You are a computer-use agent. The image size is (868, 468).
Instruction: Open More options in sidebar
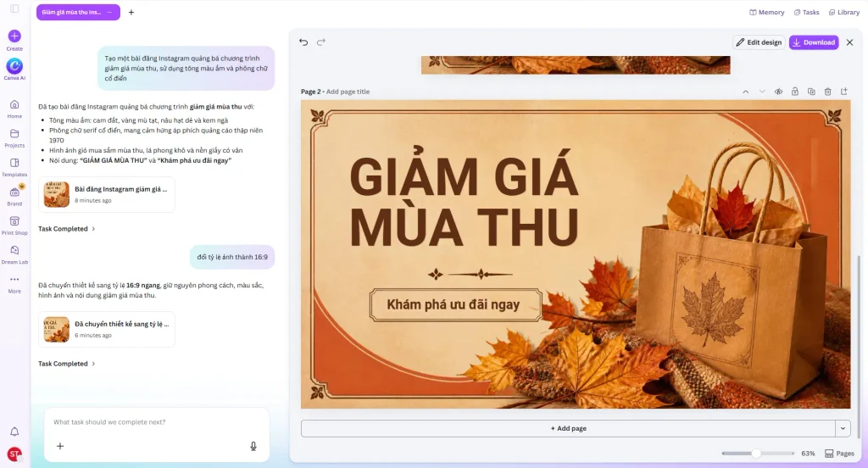coord(14,283)
